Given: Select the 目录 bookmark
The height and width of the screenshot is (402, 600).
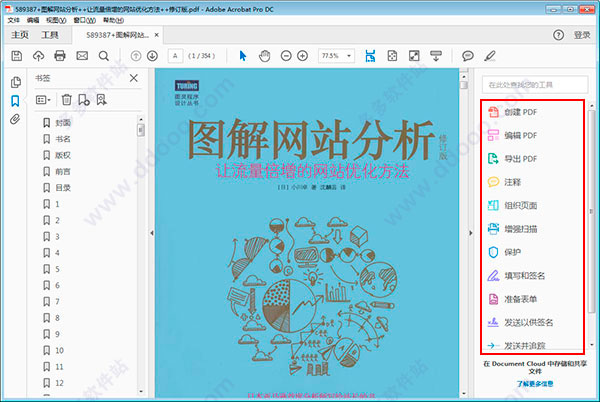Looking at the screenshot, I should [x=57, y=188].
